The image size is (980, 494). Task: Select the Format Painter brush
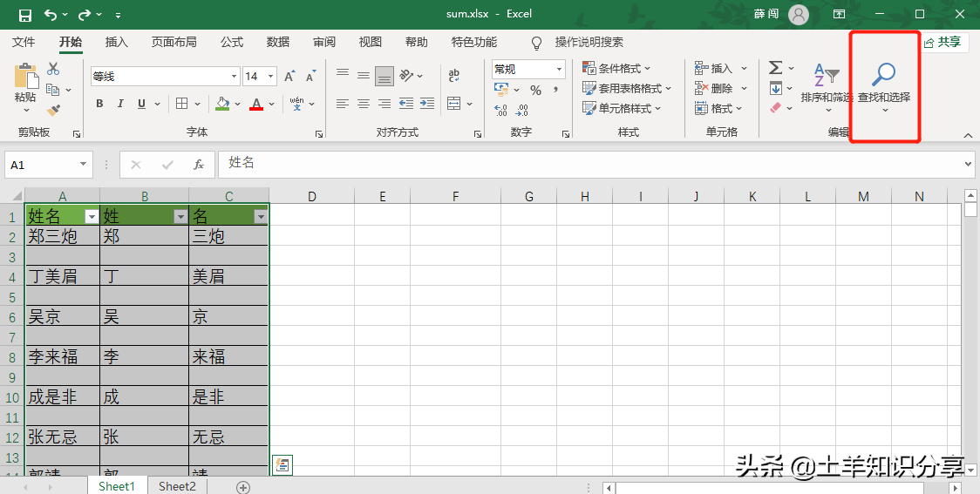pos(53,111)
